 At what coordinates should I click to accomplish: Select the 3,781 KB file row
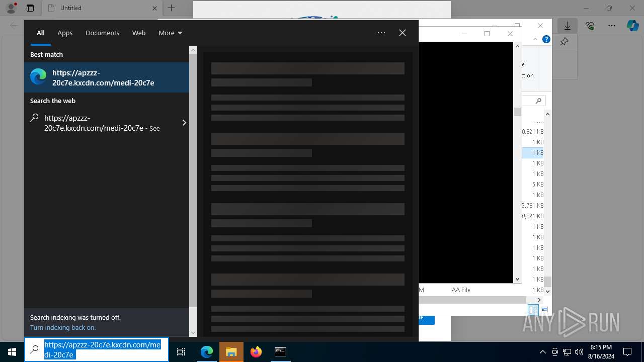(x=532, y=205)
